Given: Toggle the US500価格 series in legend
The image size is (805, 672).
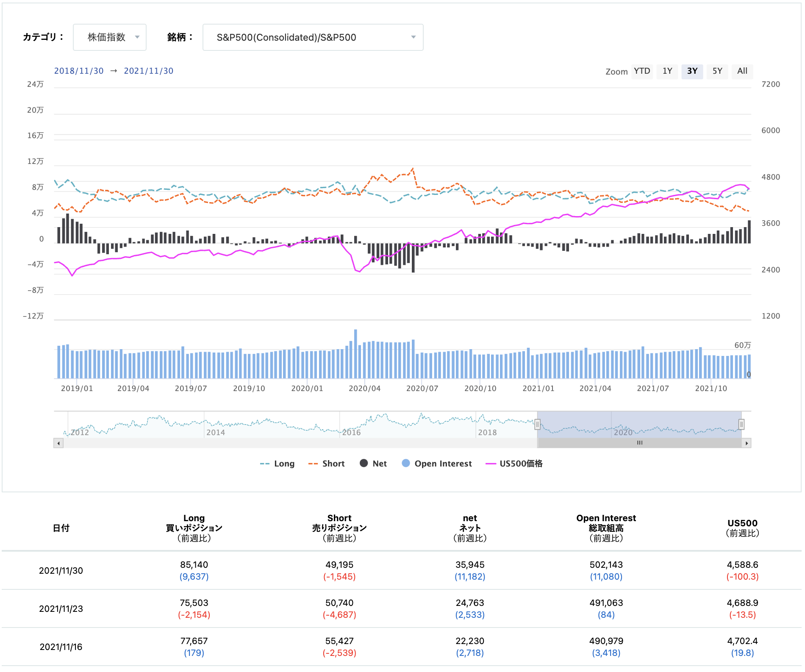Looking at the screenshot, I should pos(514,464).
